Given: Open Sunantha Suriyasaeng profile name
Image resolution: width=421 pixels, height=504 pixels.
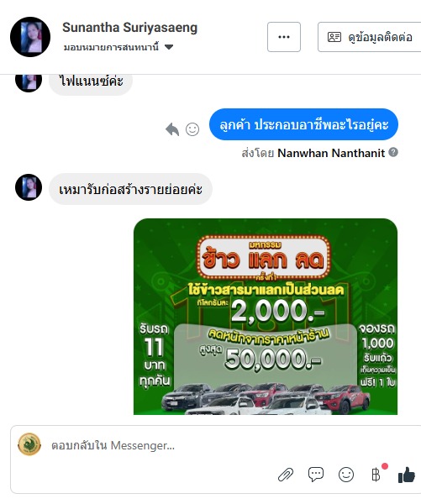Looking at the screenshot, I should (x=130, y=28).
